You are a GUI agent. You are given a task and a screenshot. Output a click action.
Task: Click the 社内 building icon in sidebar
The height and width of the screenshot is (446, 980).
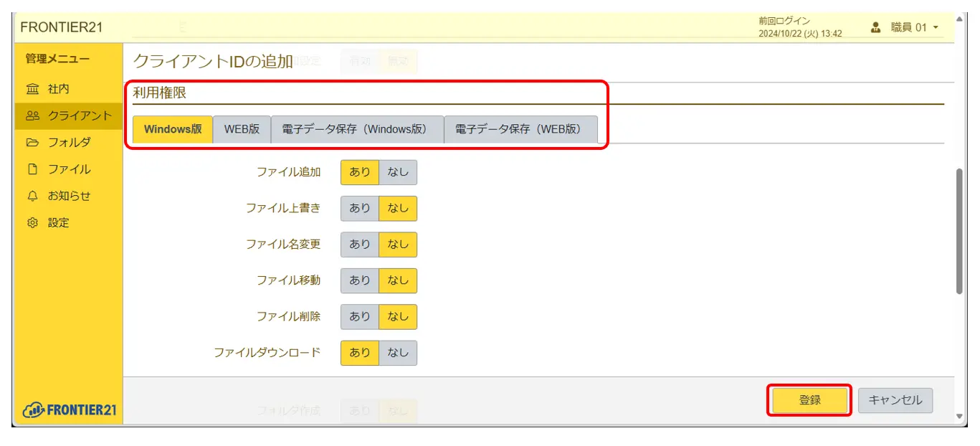[x=33, y=90]
